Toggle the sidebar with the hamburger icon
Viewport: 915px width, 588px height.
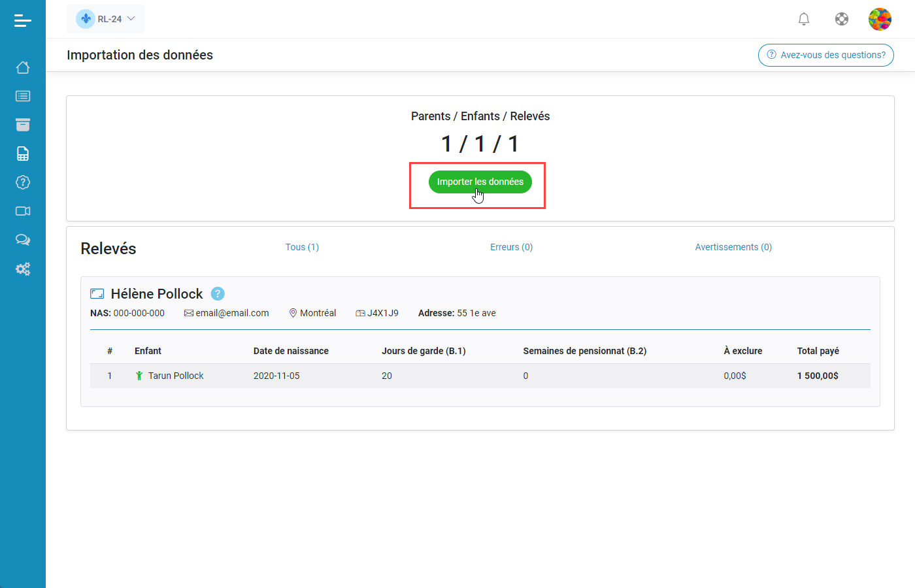[23, 20]
